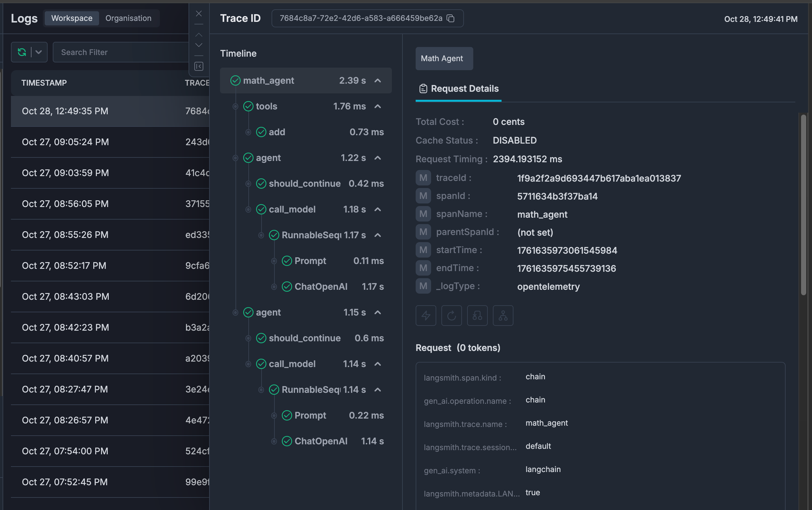Copy the Trace ID to clipboard
The width and height of the screenshot is (812, 510).
450,18
